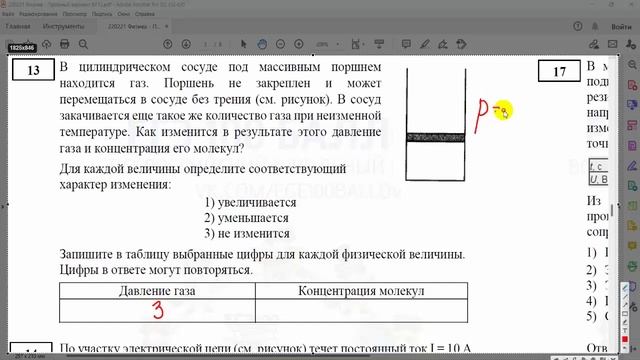Zoom in with plus button
This screenshot has height=360, width=640.
(x=299, y=44)
